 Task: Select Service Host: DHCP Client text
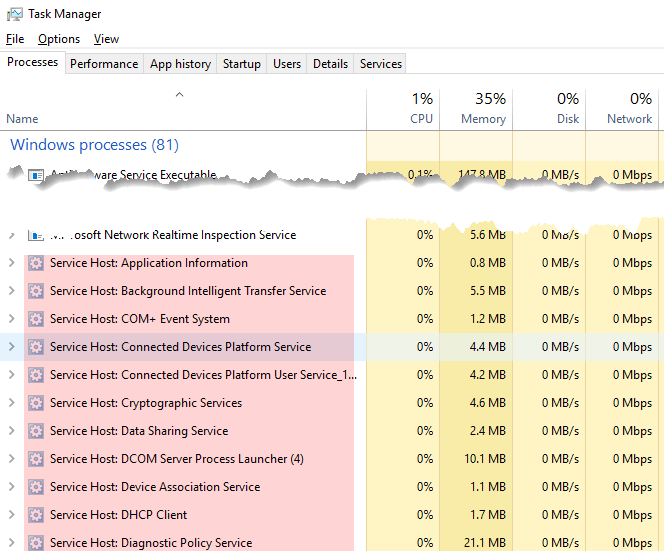pos(119,515)
